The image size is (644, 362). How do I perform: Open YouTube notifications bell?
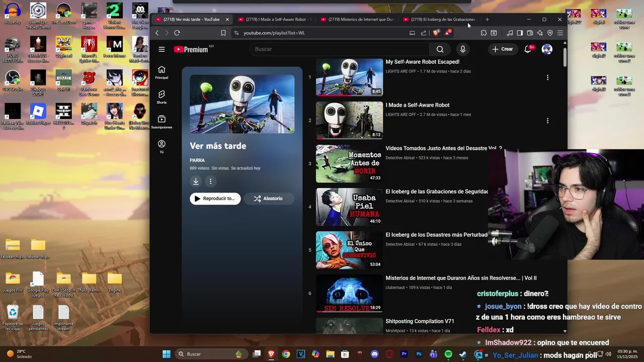pos(528,49)
